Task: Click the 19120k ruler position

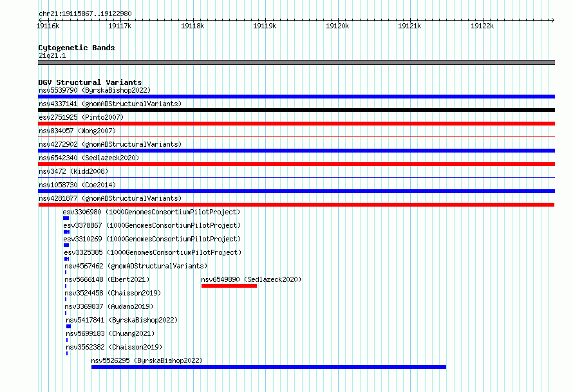Action: [x=337, y=26]
